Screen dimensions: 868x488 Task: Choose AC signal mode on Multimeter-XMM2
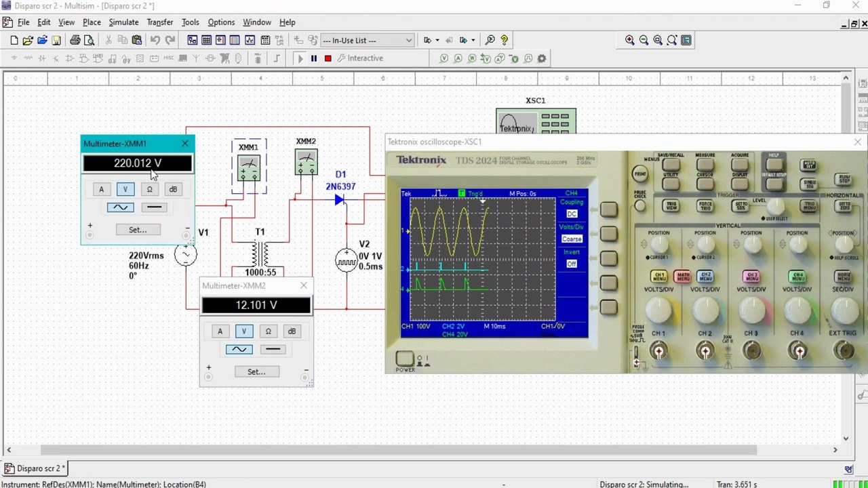(239, 350)
